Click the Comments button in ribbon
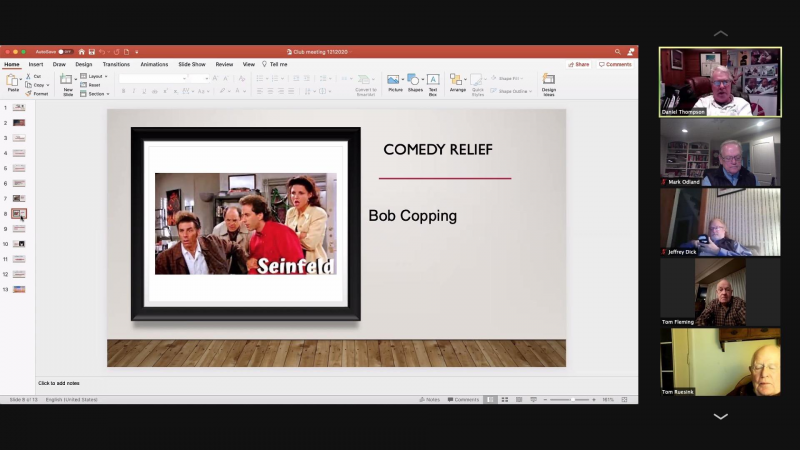The width and height of the screenshot is (800, 450). click(x=615, y=65)
